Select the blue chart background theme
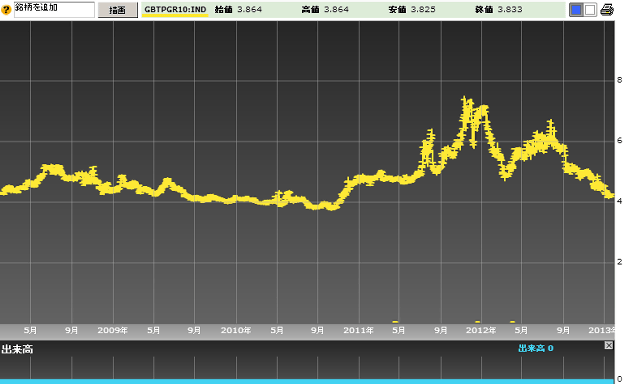 click(x=576, y=10)
